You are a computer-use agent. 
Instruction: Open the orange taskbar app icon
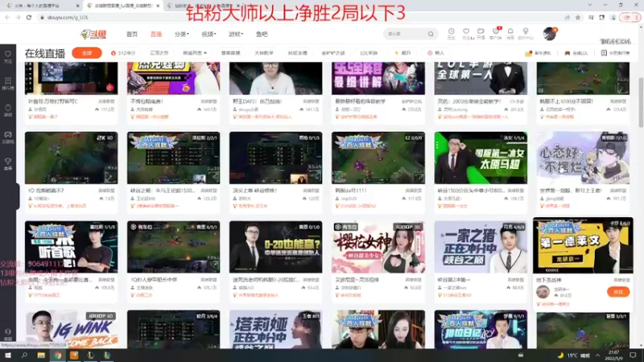point(74,356)
